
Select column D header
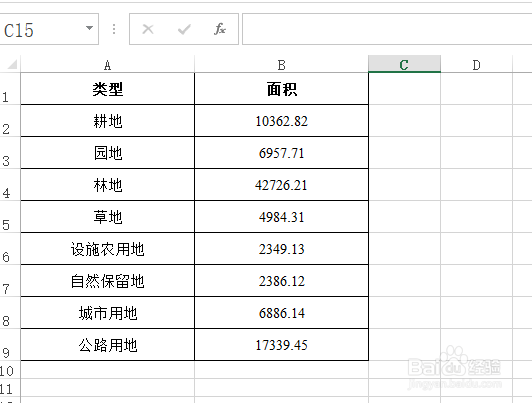tap(476, 64)
